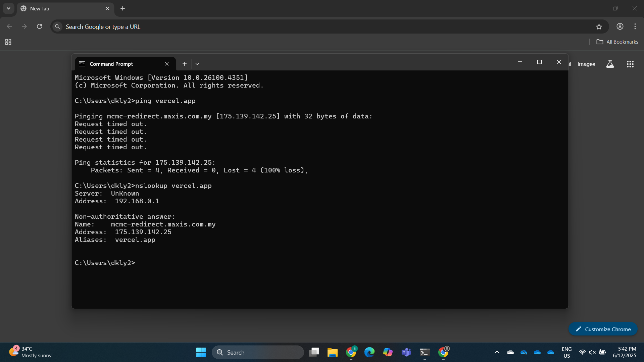Close the Command Prompt window
This screenshot has height=362, width=644.
pos(559,62)
